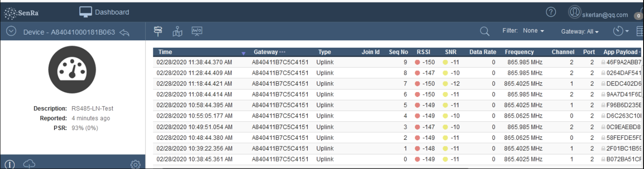Image resolution: width=644 pixels, height=169 pixels.
Task: Open the map location icon
Action: [178, 31]
